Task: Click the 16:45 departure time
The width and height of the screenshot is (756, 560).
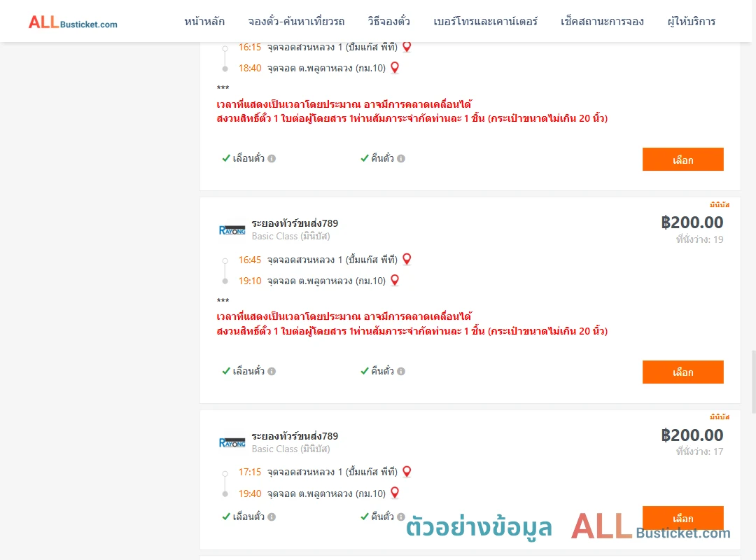Action: pyautogui.click(x=250, y=260)
